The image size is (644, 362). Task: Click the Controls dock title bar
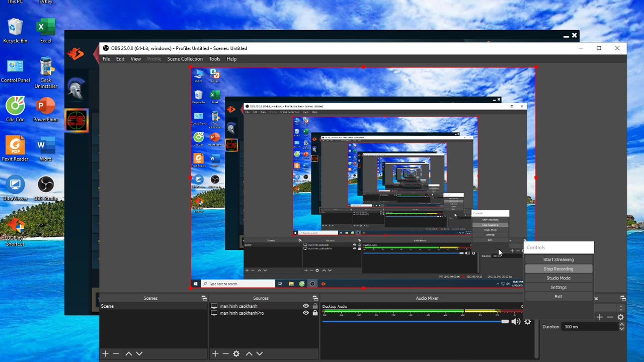(x=558, y=247)
